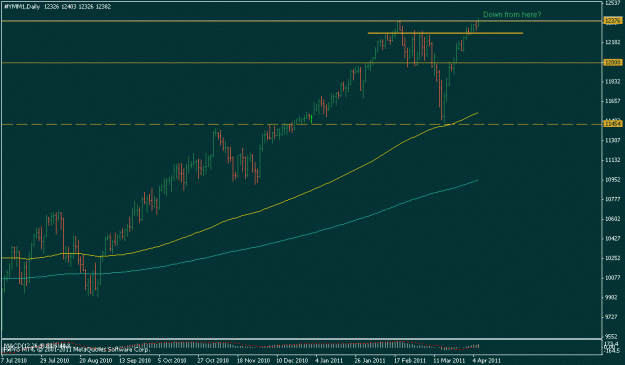The height and width of the screenshot is (365, 625).
Task: Click the 7 Jul 2010 date label
Action: pyautogui.click(x=14, y=360)
